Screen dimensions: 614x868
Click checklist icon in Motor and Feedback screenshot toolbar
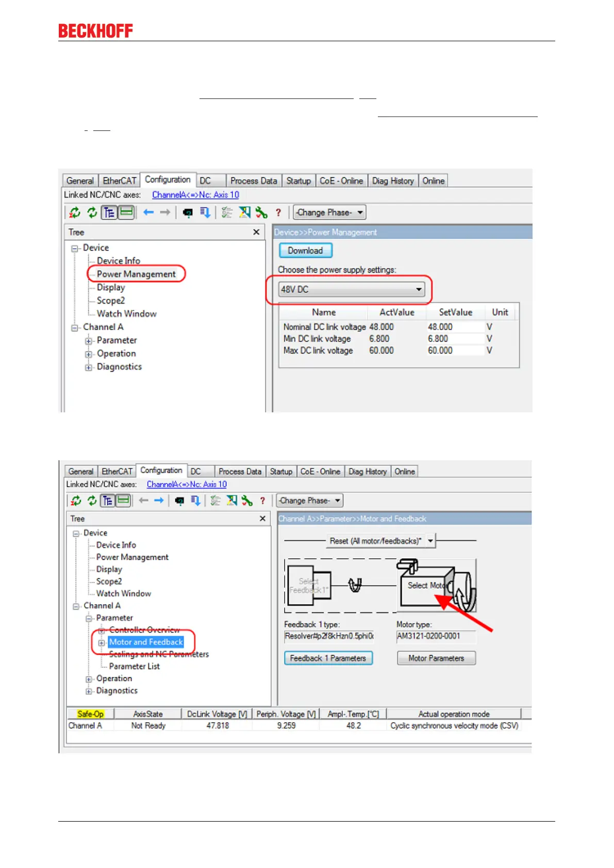pos(215,500)
